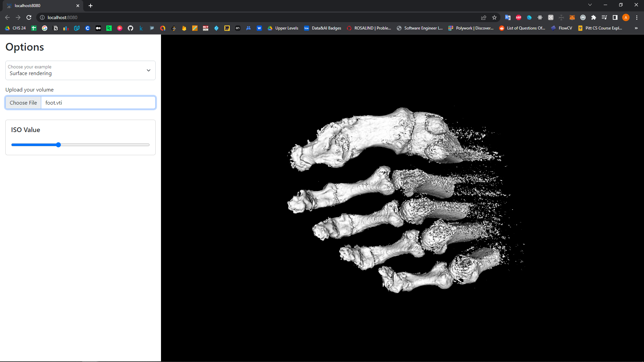Image resolution: width=644 pixels, height=362 pixels.
Task: Open the tab search chevron
Action: point(590,5)
